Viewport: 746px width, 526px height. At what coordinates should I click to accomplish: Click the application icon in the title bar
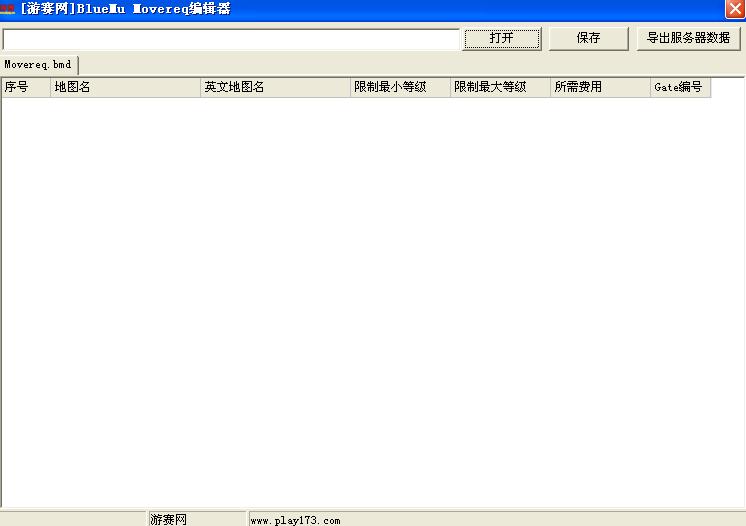coord(8,9)
